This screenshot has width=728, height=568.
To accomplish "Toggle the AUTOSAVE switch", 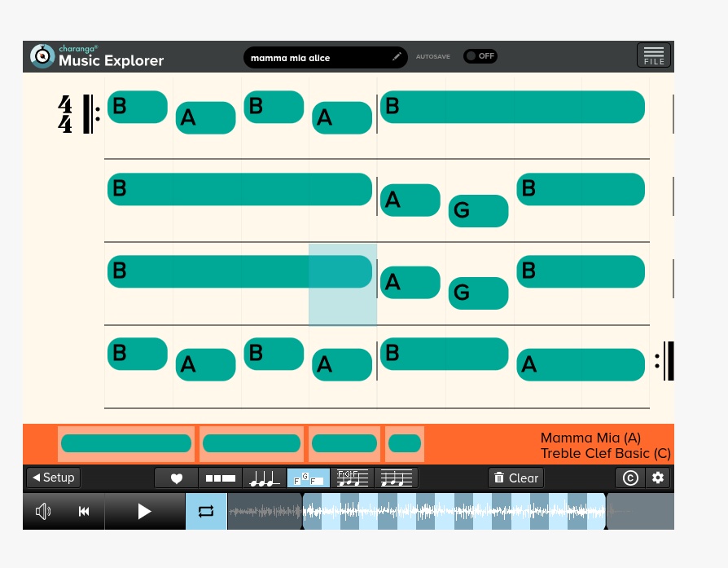I will (480, 56).
